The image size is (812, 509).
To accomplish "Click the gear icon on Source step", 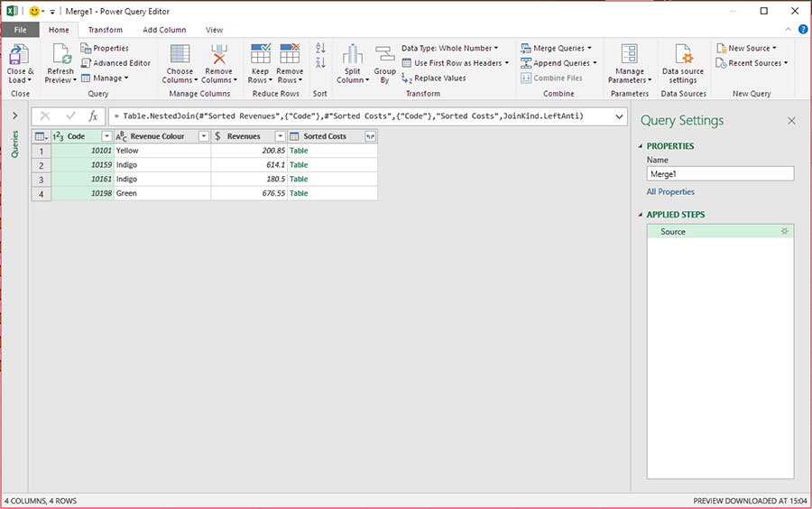I will pos(785,231).
